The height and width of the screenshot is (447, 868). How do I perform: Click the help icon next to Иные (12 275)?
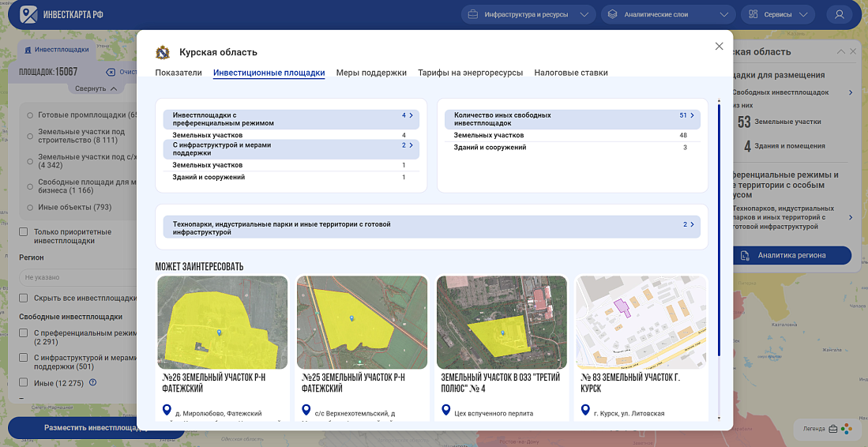93,382
